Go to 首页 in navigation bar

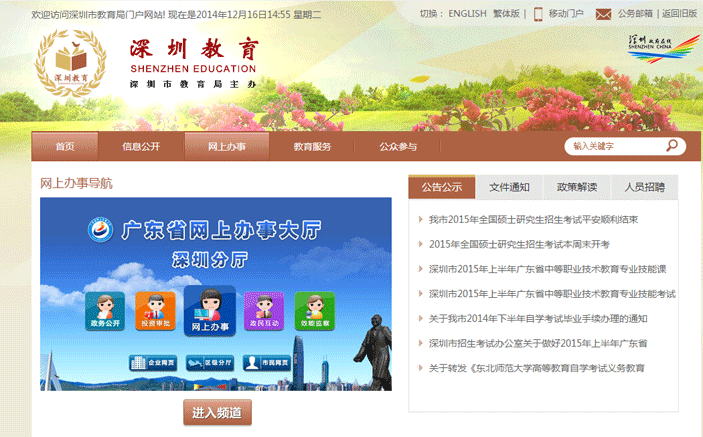(65, 146)
